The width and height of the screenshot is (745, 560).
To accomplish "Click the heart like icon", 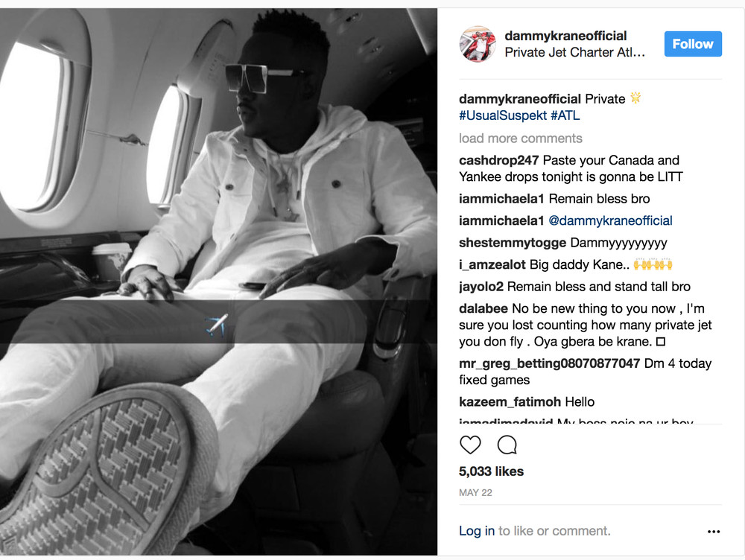I will coord(470,445).
